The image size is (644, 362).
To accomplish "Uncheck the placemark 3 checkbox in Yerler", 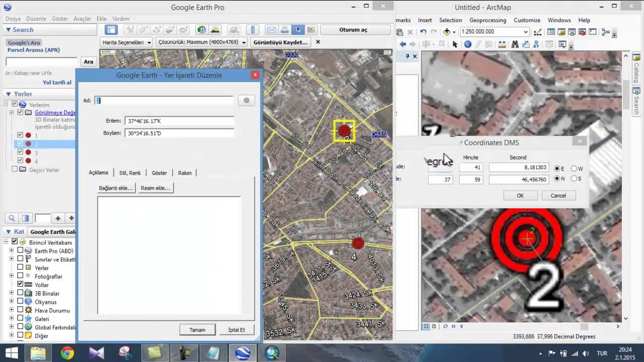I will pyautogui.click(x=20, y=152).
